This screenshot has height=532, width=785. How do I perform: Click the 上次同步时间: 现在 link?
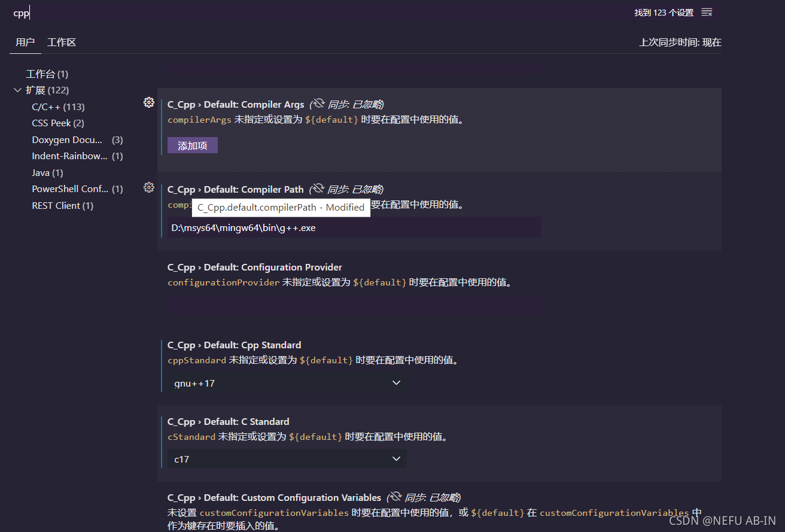[x=680, y=42]
